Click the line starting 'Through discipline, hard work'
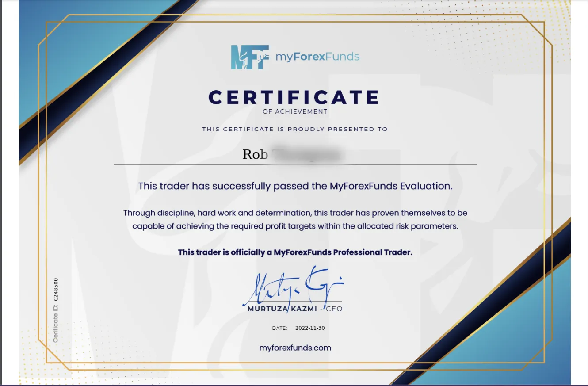The height and width of the screenshot is (386, 588). pos(295,213)
